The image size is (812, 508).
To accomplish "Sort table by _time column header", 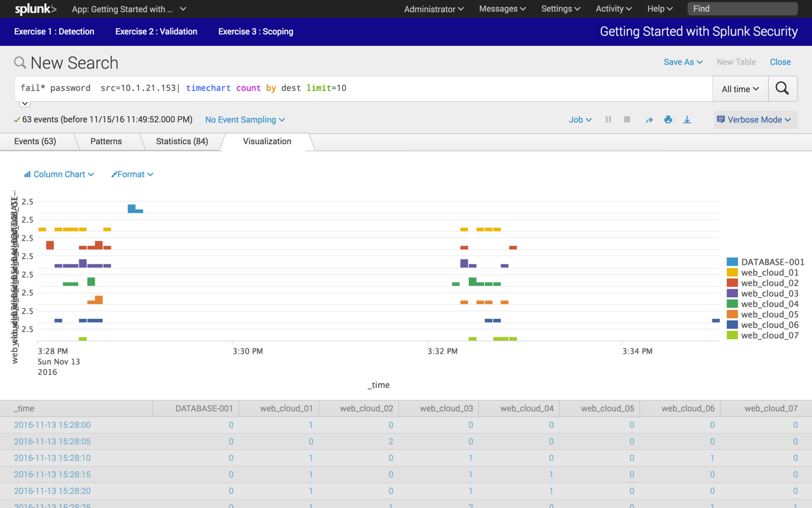I will pos(76,408).
